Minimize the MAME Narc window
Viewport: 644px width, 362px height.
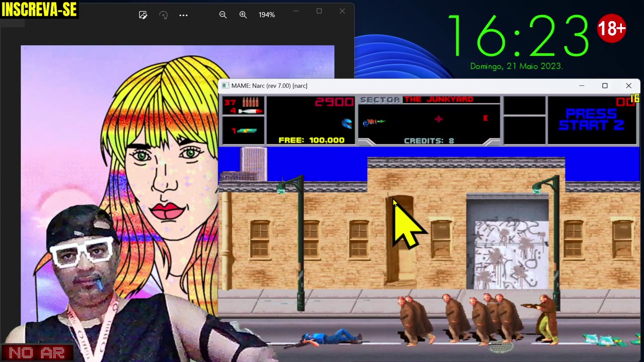pyautogui.click(x=582, y=86)
